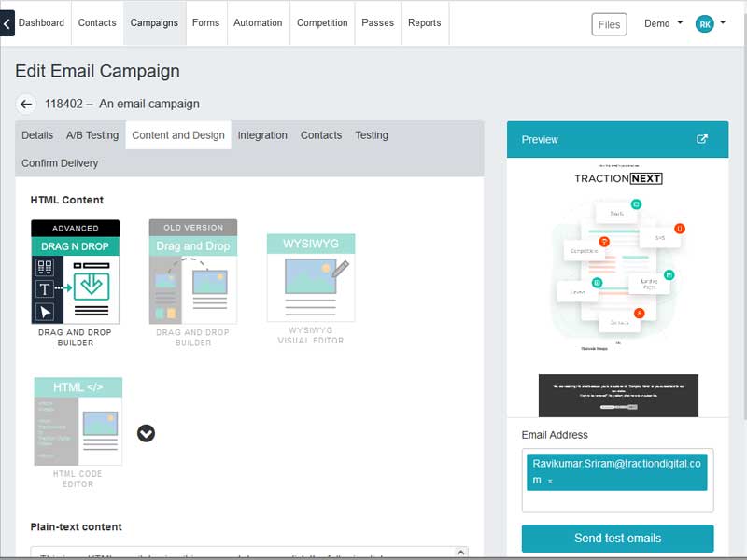
Task: Click the Send test emails button
Action: (x=617, y=539)
